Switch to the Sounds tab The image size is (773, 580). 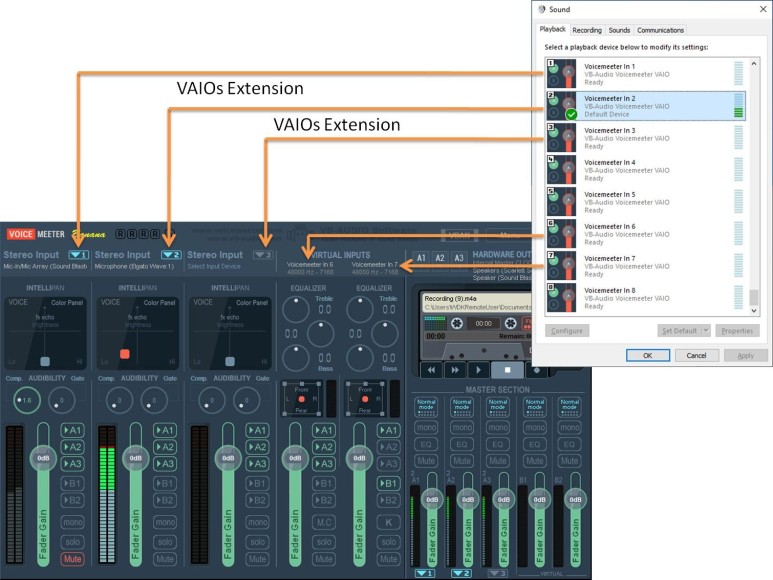(x=619, y=30)
